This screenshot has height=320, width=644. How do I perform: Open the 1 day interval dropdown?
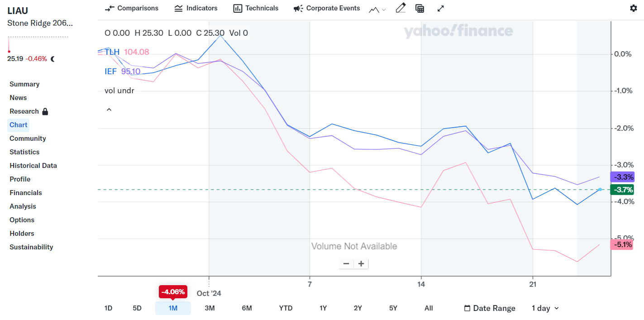545,308
